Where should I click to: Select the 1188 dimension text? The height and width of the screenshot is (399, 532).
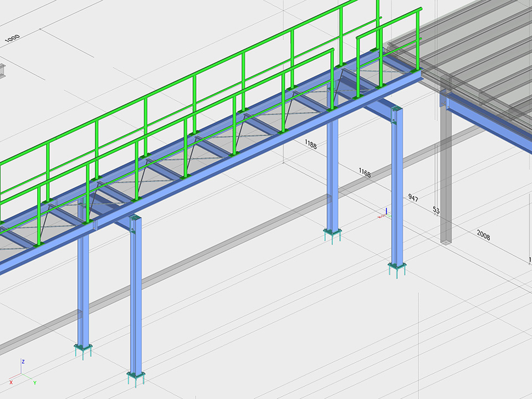[310, 145]
